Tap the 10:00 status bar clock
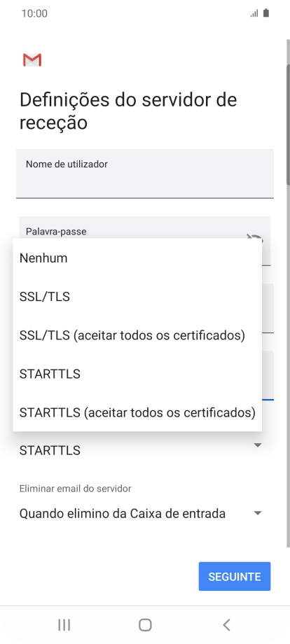 (34, 13)
